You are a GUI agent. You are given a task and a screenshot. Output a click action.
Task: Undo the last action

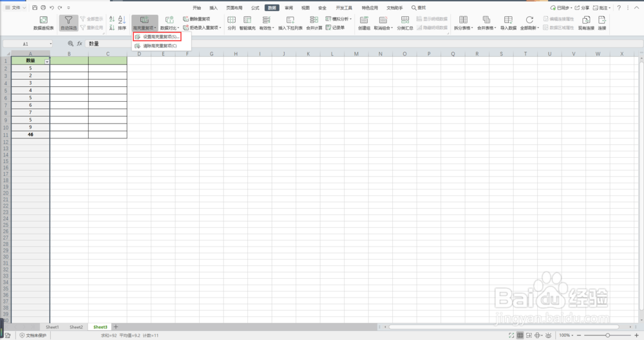coord(52,7)
